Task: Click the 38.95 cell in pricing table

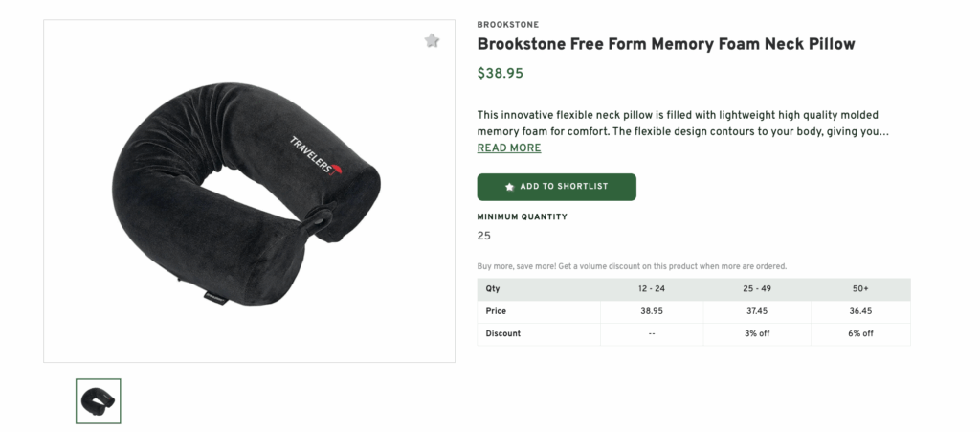Action: click(651, 311)
